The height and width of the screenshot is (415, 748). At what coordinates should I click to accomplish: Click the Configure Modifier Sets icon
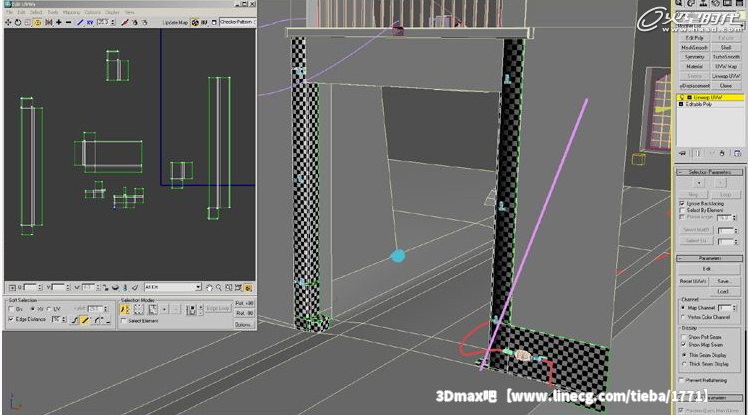pyautogui.click(x=737, y=154)
